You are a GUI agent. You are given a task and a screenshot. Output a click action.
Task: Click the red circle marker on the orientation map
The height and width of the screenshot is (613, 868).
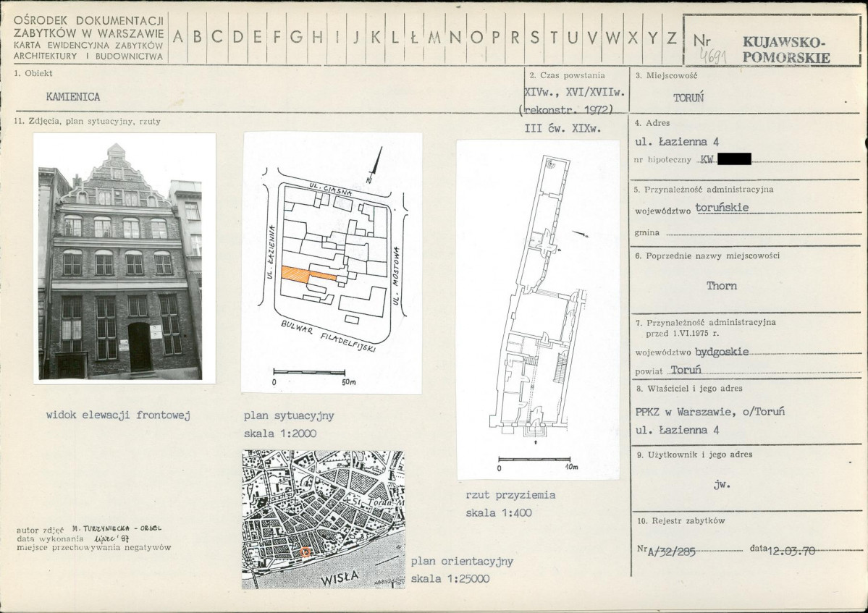click(x=305, y=551)
